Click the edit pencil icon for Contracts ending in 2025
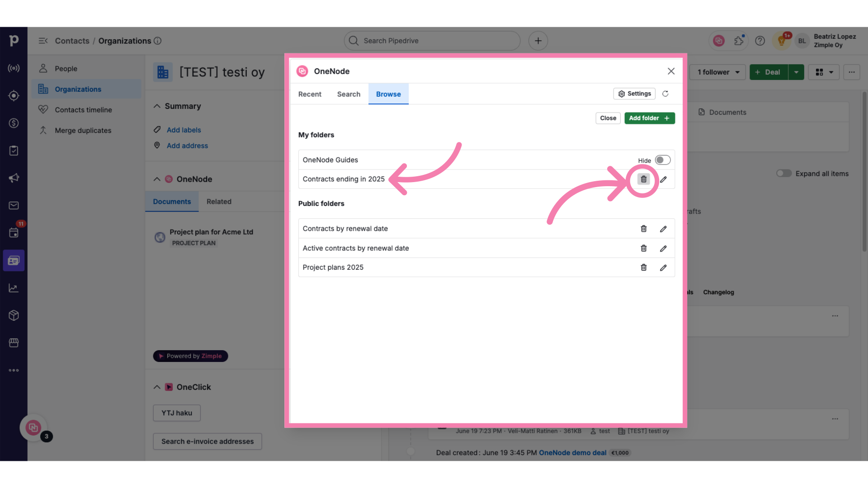 point(663,179)
